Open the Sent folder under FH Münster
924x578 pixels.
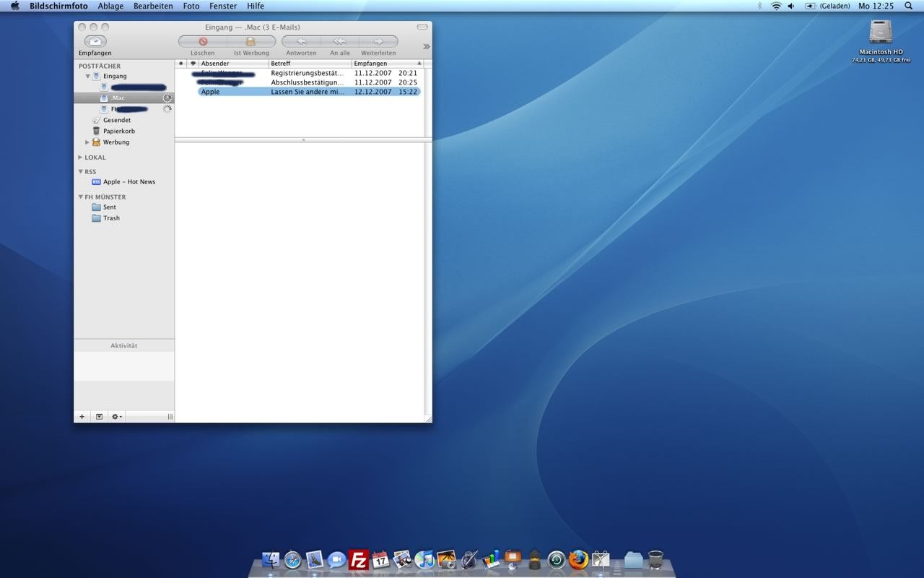coord(110,207)
